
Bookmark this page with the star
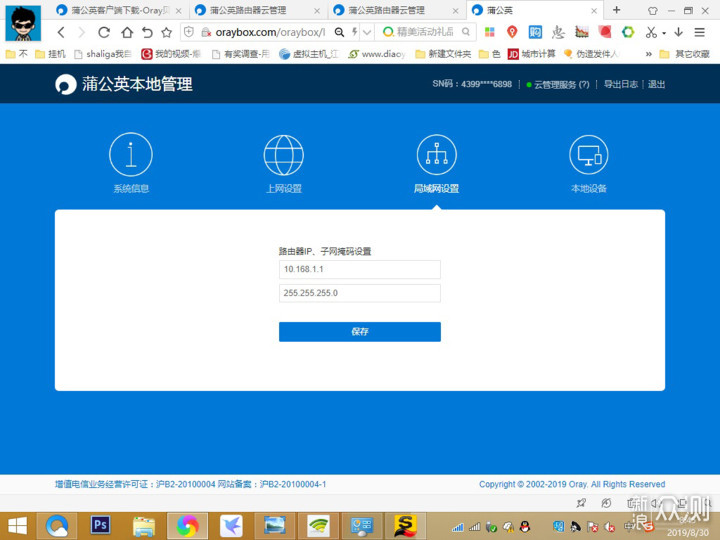coord(167,32)
